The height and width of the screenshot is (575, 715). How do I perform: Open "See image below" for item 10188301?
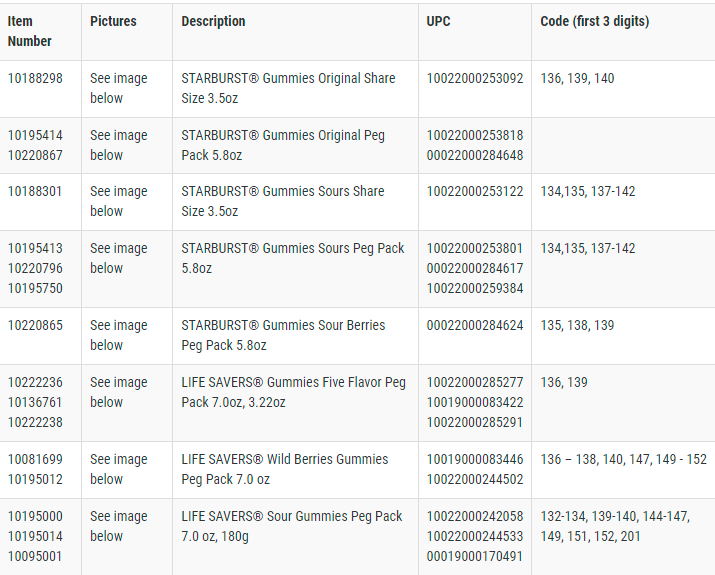118,201
